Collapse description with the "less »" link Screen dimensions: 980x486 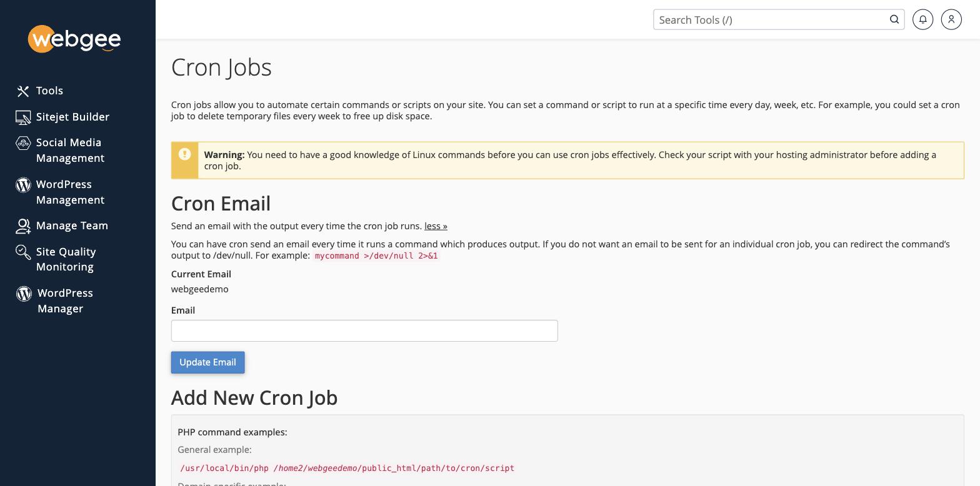tap(436, 226)
